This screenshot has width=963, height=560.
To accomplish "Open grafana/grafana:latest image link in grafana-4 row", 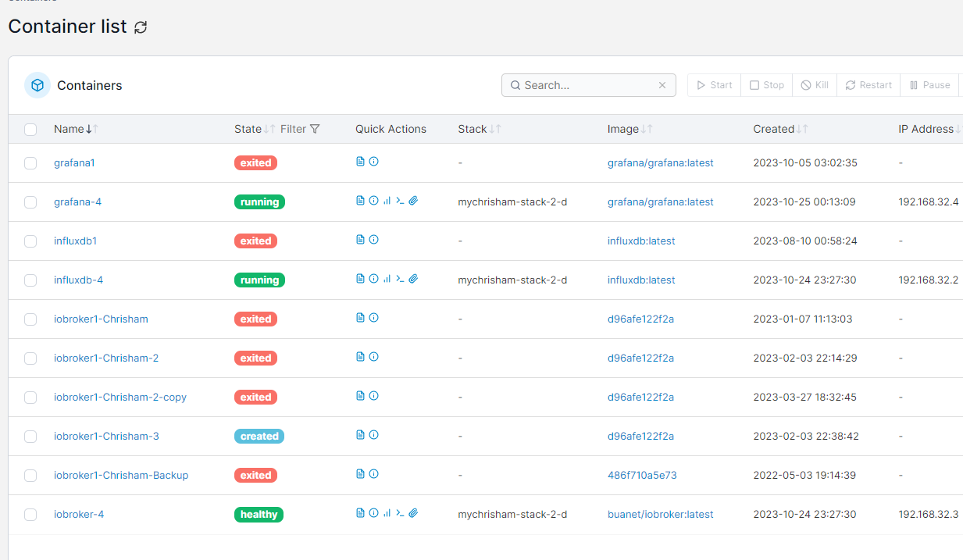I will pyautogui.click(x=661, y=202).
